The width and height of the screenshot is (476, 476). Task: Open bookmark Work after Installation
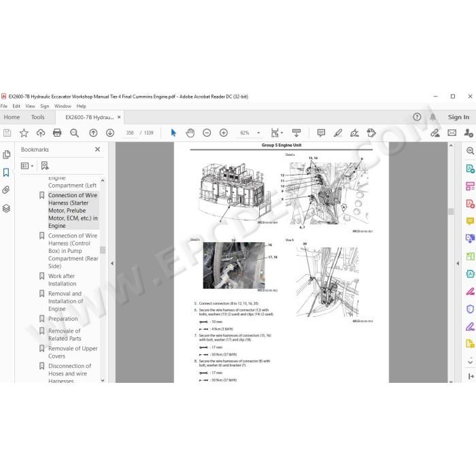(x=62, y=279)
